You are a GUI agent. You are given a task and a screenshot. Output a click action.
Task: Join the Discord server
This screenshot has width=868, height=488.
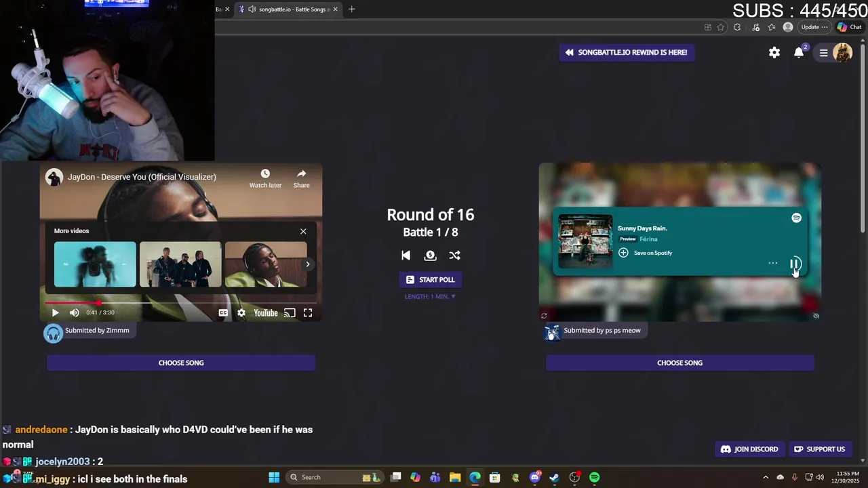point(749,449)
